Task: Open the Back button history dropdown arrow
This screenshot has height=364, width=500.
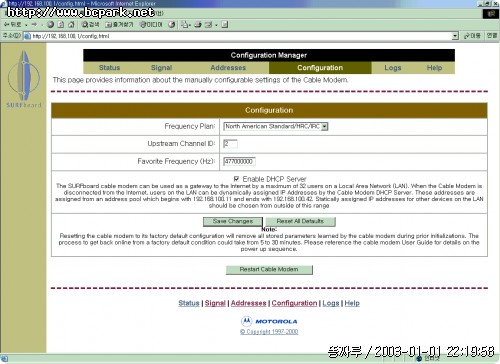Action: (26, 25)
